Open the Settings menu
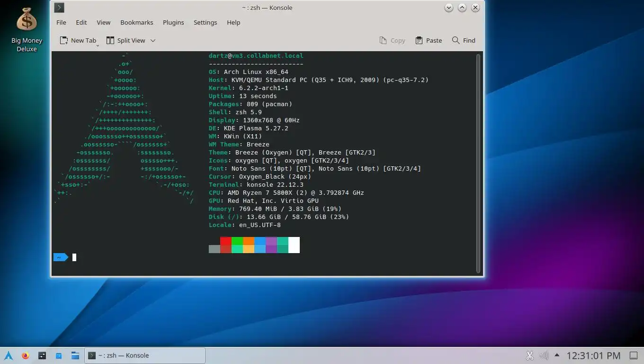 [205, 22]
